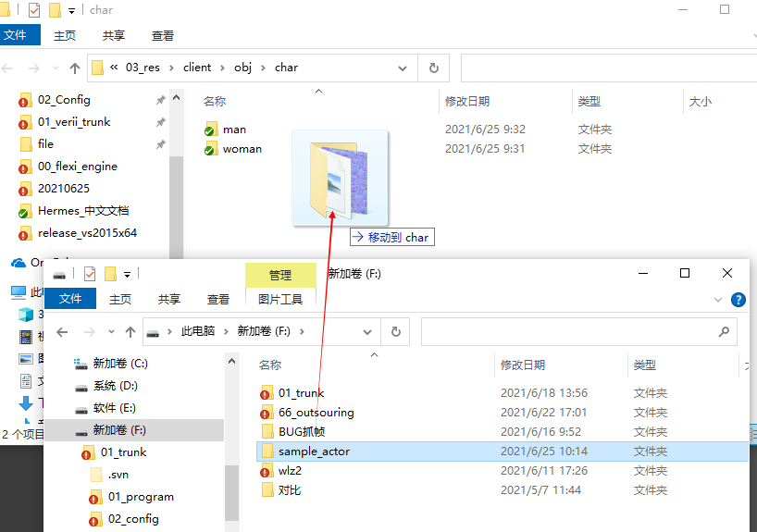The width and height of the screenshot is (757, 532).
Task: Switch to 图片工具 ribbon tab
Action: (279, 300)
